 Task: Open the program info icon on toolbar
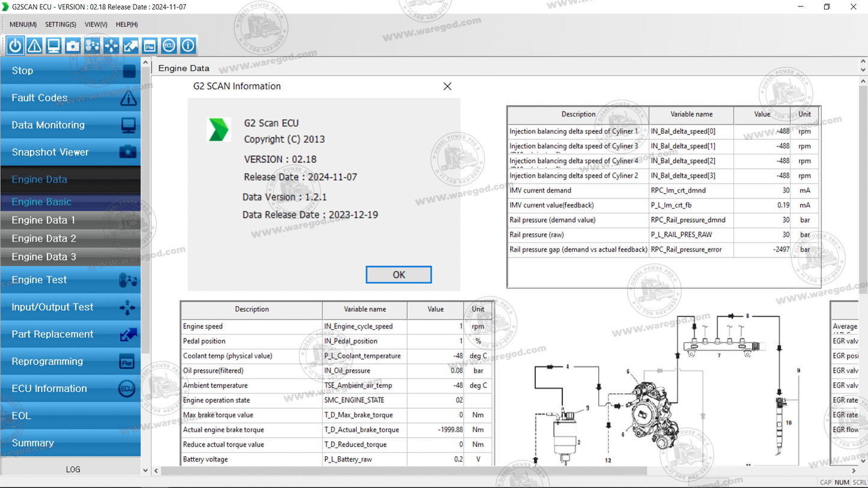pos(188,45)
